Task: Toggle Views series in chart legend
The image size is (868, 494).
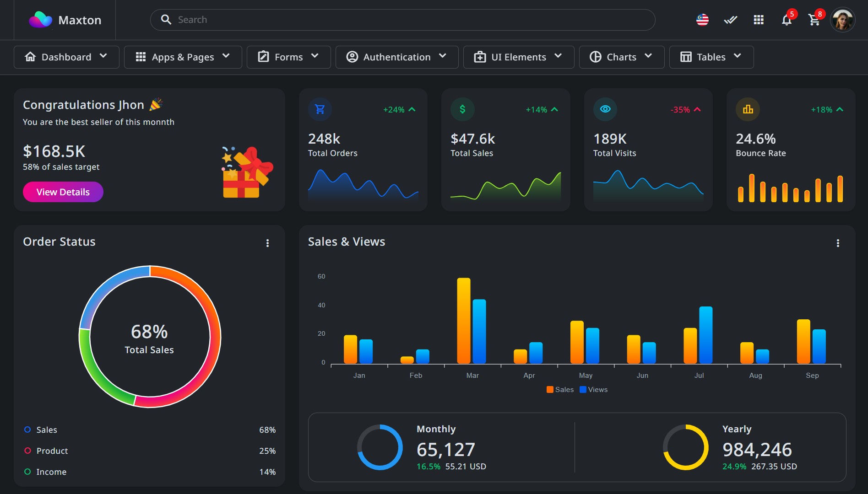Action: click(594, 390)
